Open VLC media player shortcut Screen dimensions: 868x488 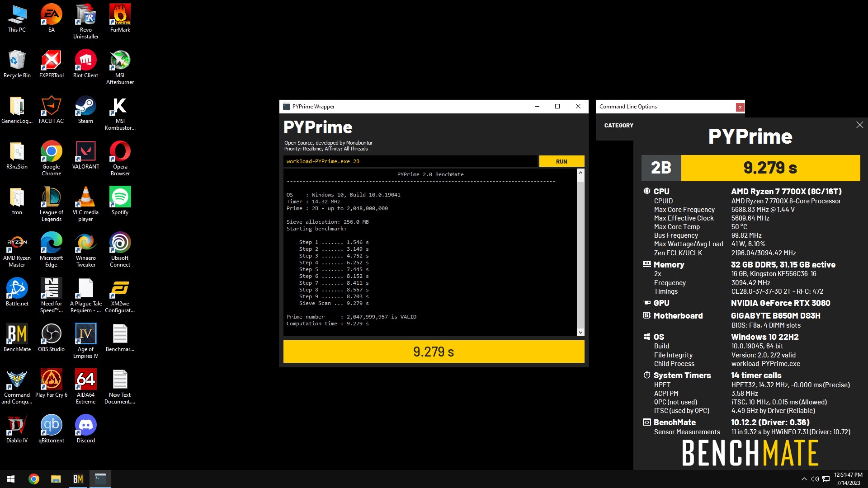click(x=85, y=204)
